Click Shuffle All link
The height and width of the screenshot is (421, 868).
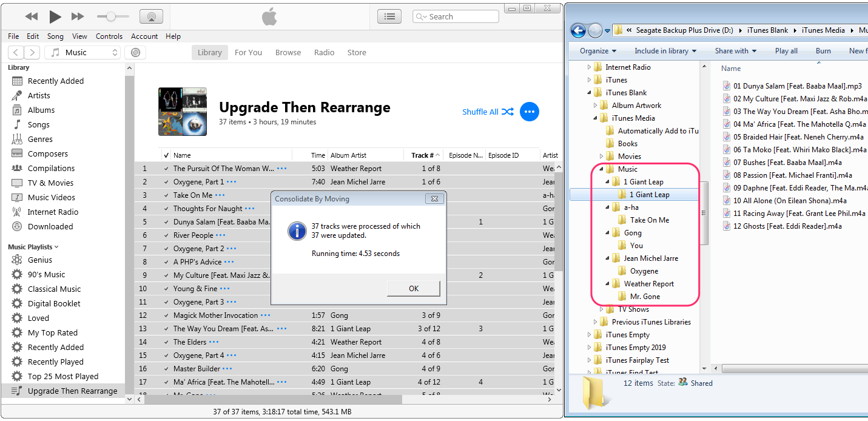pyautogui.click(x=488, y=112)
